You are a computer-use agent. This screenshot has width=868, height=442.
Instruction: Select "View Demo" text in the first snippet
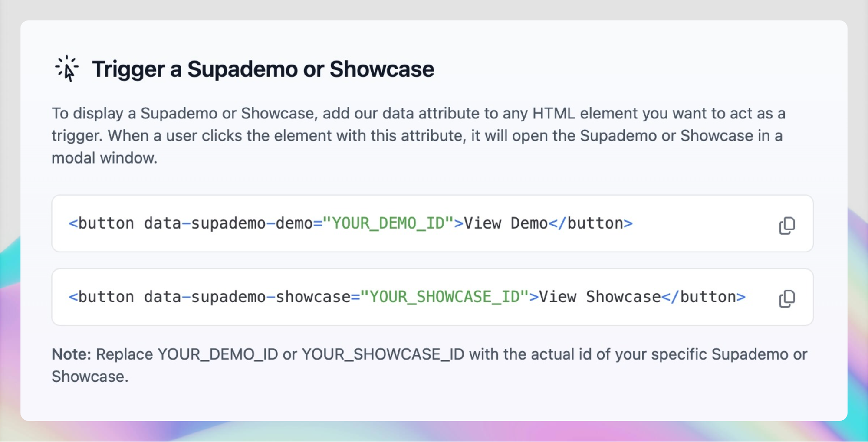pos(506,223)
